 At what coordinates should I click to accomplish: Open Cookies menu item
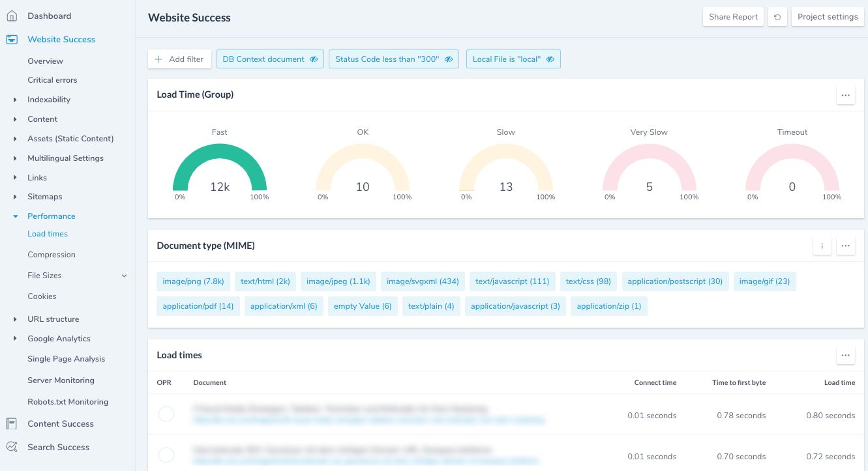[x=42, y=296]
